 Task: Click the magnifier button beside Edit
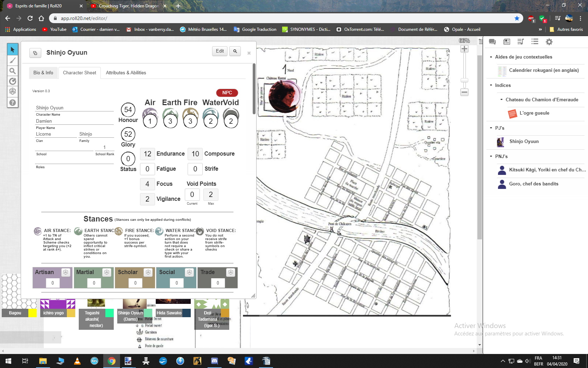[235, 51]
